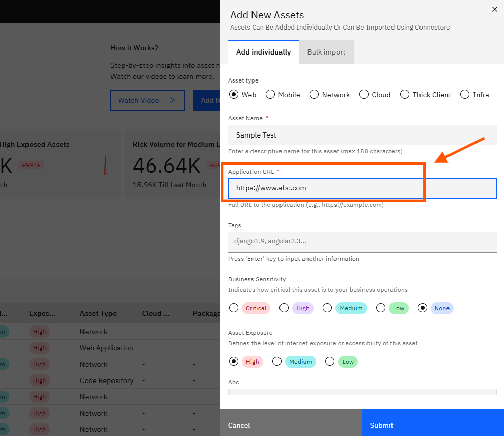
Task: Pick the Infra asset type
Action: point(465,95)
